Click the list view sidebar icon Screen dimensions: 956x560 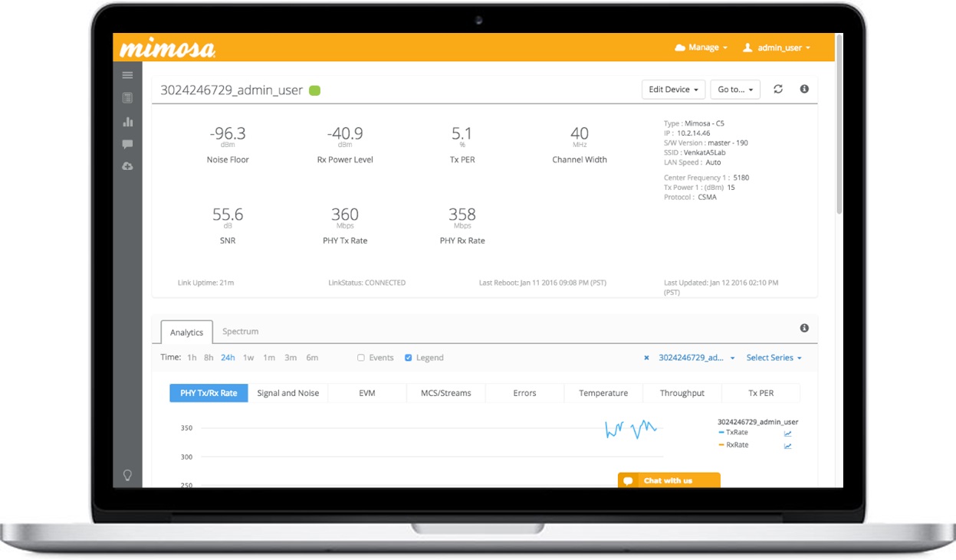point(127,98)
